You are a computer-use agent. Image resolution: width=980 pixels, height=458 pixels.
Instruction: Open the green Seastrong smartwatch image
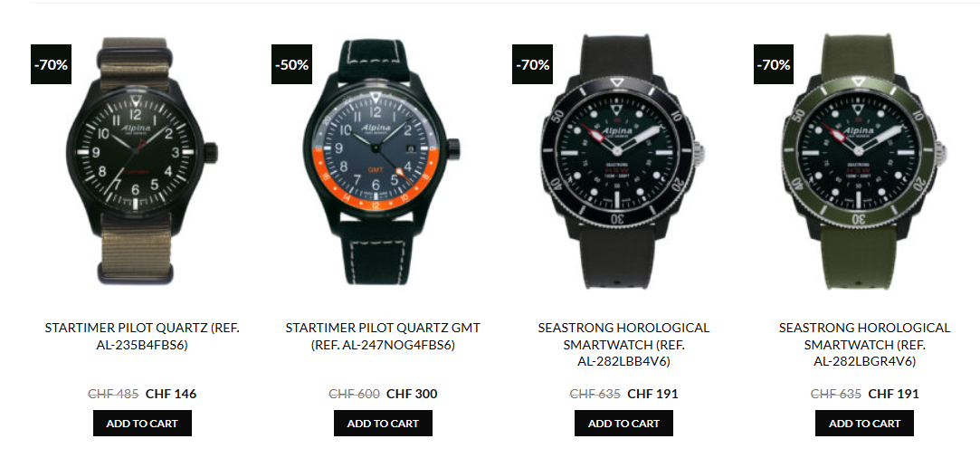coord(864,161)
